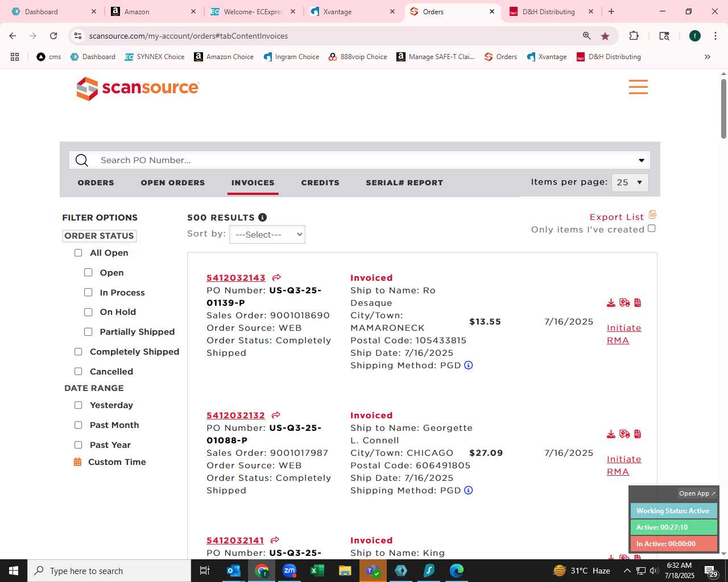
Task: Launch Zoom from the taskbar
Action: (x=289, y=571)
